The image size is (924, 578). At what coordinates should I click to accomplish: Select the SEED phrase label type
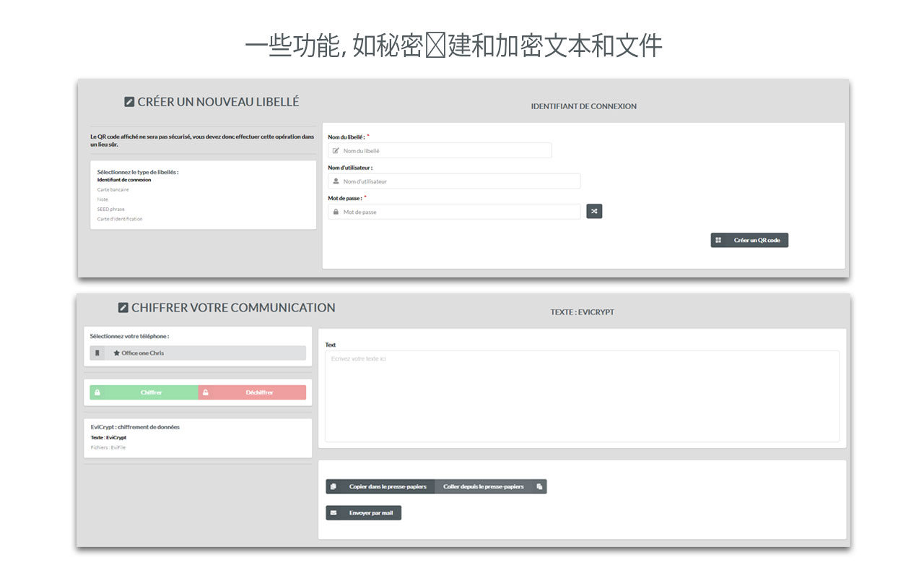[112, 209]
